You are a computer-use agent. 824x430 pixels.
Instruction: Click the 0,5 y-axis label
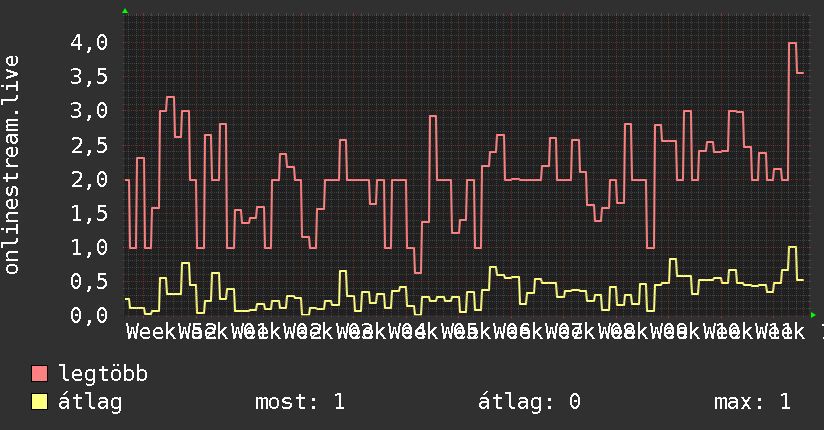coord(89,282)
